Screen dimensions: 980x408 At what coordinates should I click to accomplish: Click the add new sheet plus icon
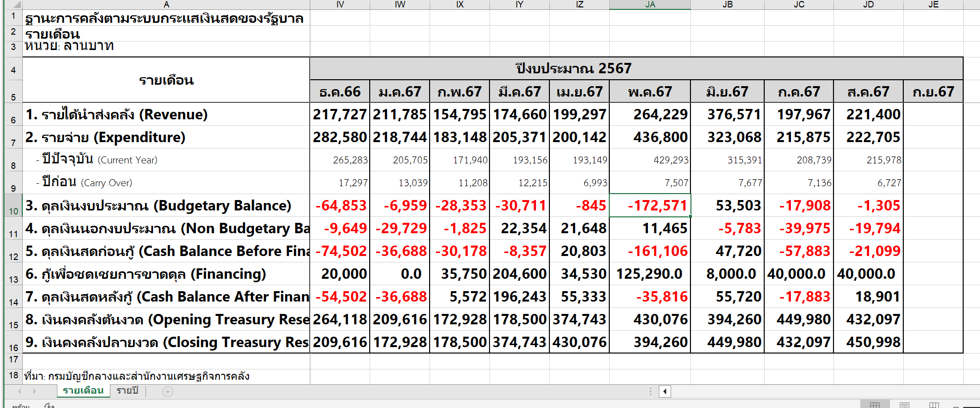[168, 392]
